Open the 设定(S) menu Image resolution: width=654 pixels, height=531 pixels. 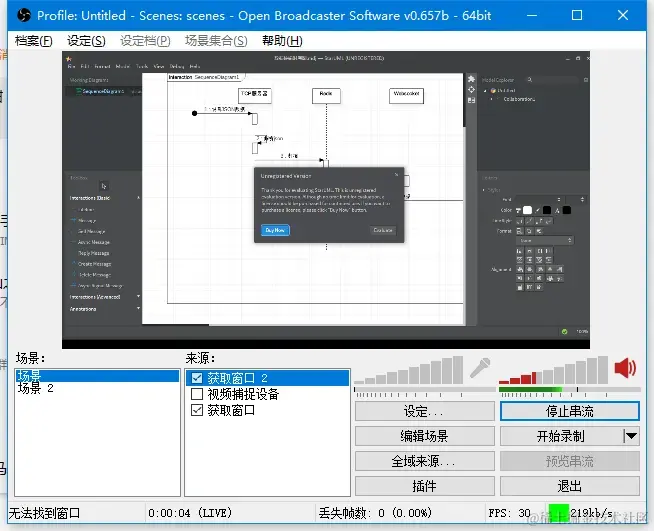pyautogui.click(x=86, y=40)
